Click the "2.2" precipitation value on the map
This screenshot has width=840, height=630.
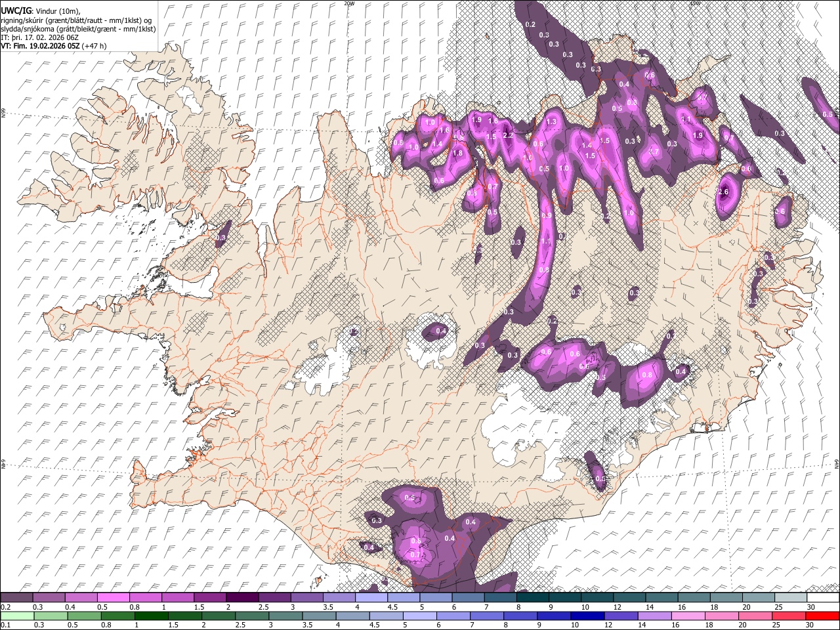[508, 136]
